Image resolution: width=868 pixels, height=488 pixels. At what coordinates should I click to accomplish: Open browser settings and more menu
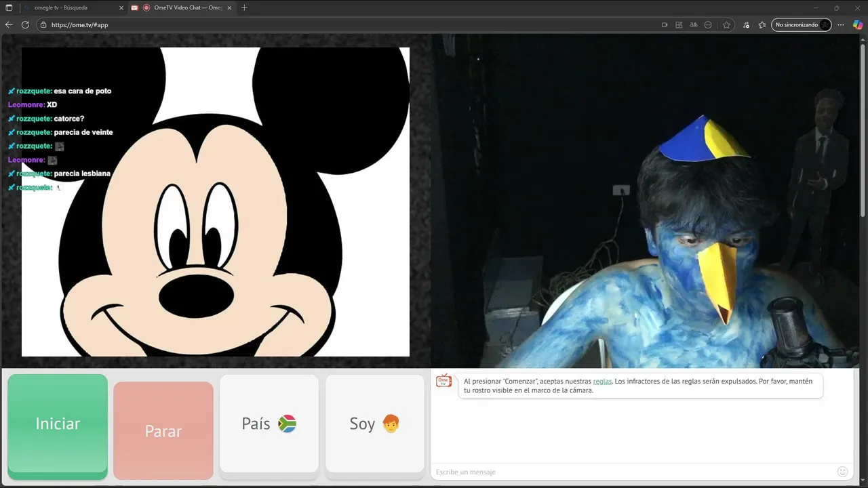[841, 24]
